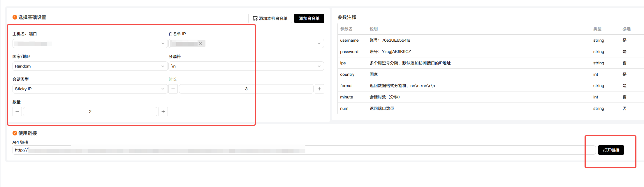Image resolution: width=644 pixels, height=187 pixels.
Task: Decrease 数量 with the minus button
Action: coord(17,112)
